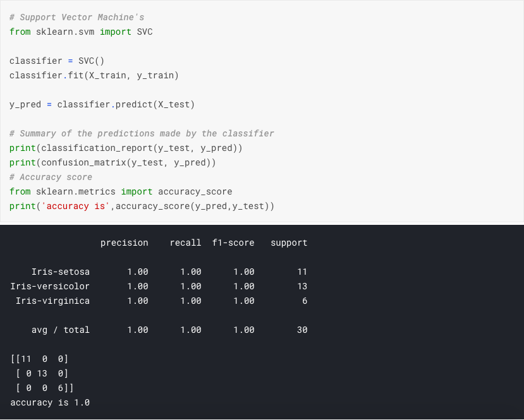Click the print classification_report line
Viewport: 524px width, 420px height.
126,148
